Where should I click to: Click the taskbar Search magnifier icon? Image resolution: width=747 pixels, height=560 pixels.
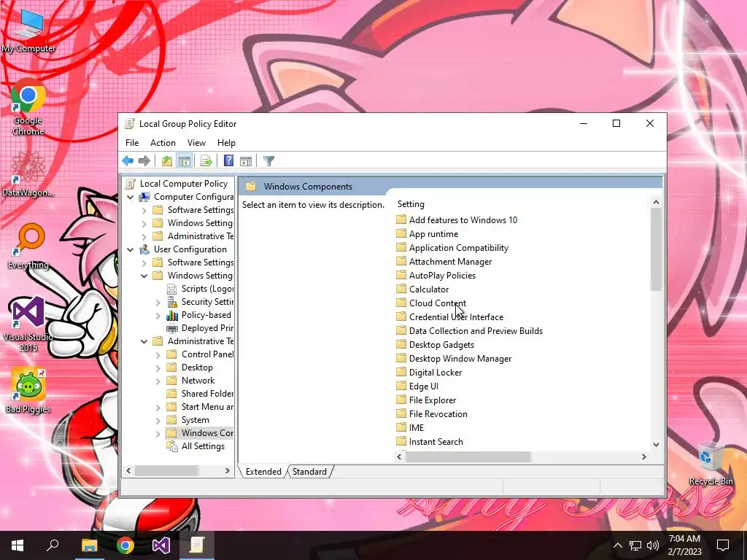click(53, 545)
